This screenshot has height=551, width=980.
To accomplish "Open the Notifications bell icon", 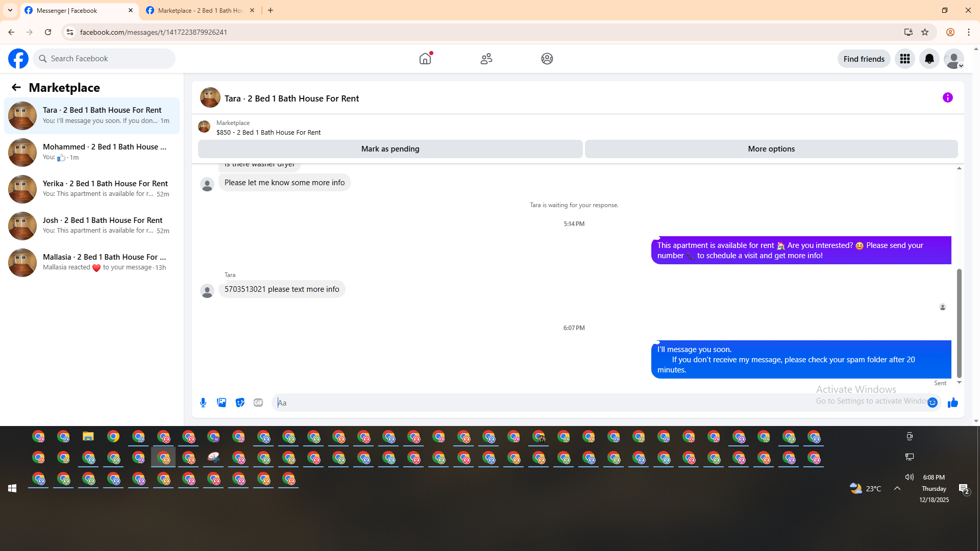I will point(929,59).
